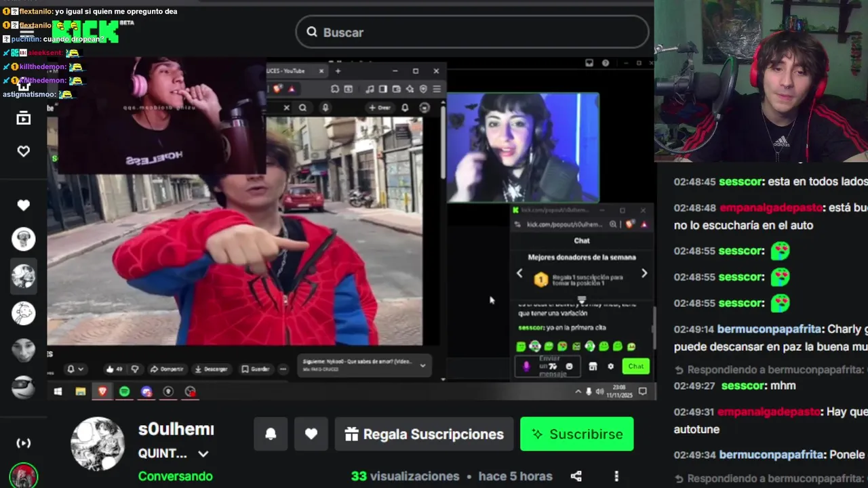Show next top donor in chat popout
The height and width of the screenshot is (488, 868).
tap(644, 273)
